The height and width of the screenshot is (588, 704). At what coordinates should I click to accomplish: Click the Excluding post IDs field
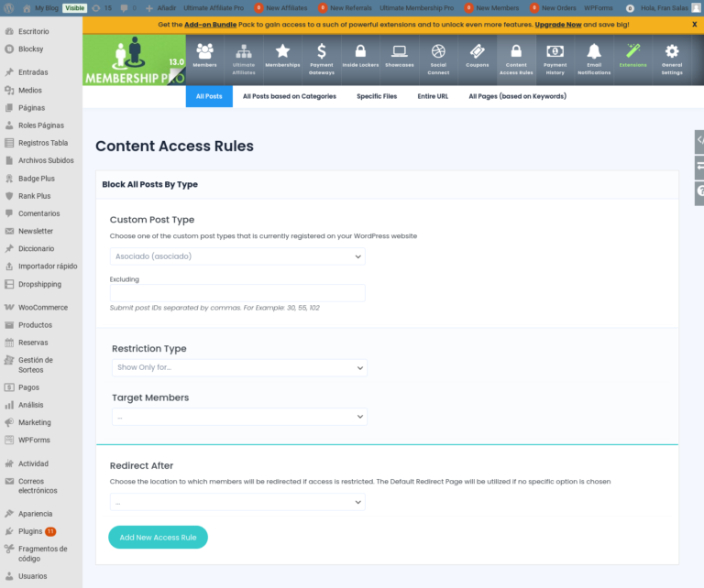237,293
